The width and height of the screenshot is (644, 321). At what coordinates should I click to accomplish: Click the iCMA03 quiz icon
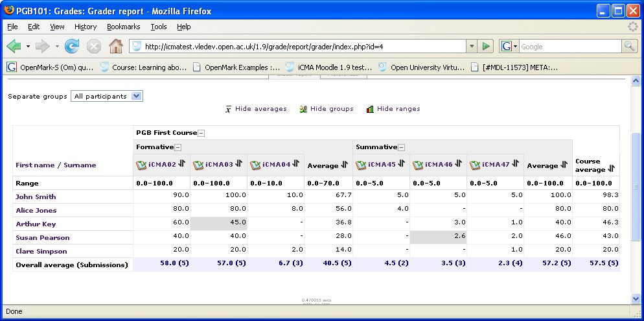tap(199, 165)
